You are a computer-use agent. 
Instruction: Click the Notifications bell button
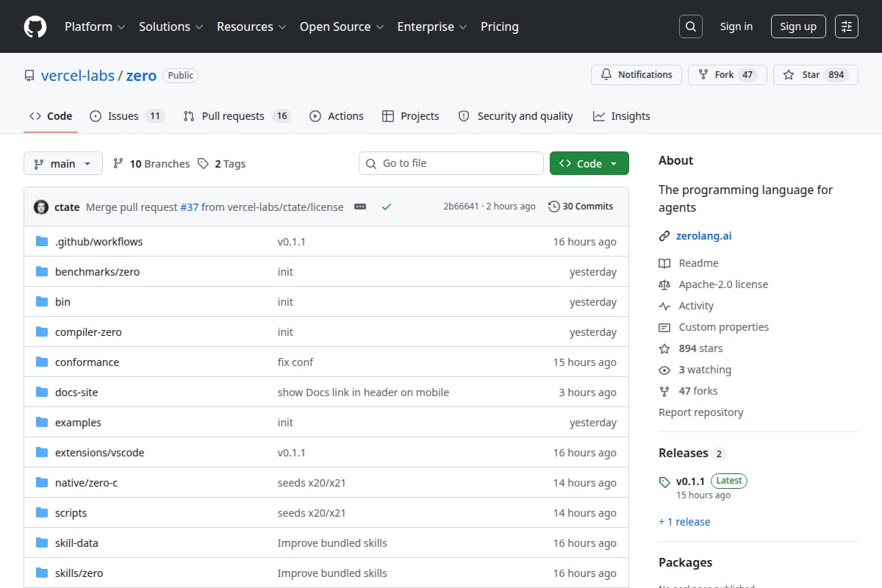click(x=637, y=75)
